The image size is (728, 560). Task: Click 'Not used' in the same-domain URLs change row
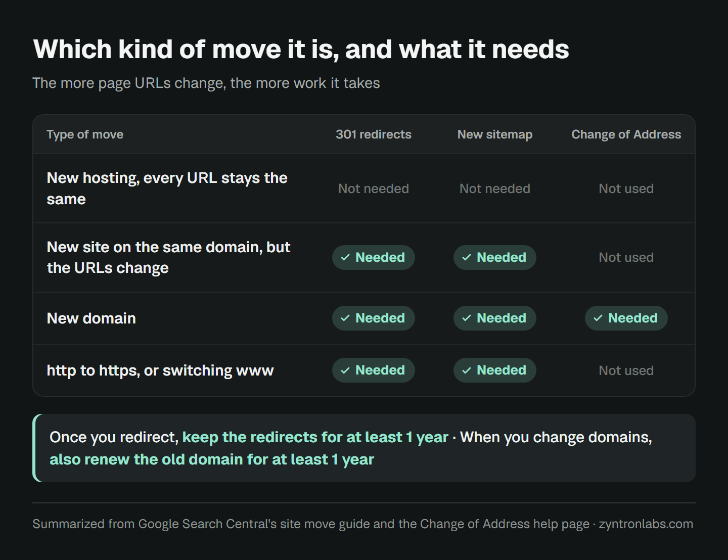pyautogui.click(x=626, y=258)
